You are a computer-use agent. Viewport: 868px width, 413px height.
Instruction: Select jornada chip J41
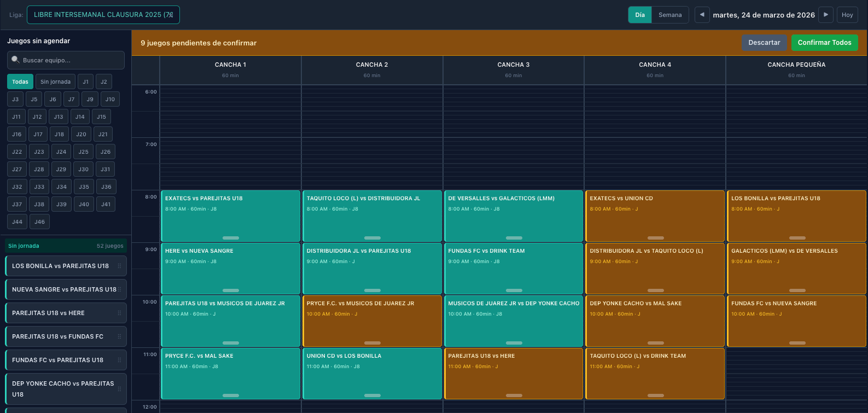point(106,204)
